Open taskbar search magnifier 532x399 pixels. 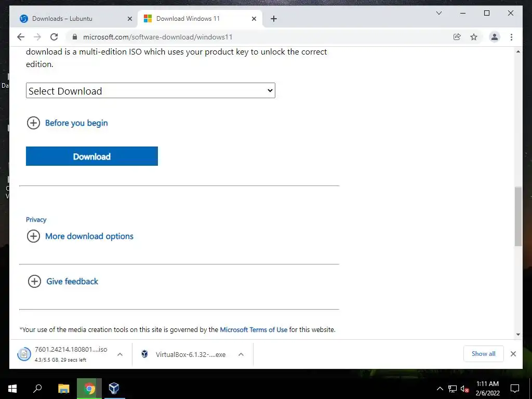[37, 389]
